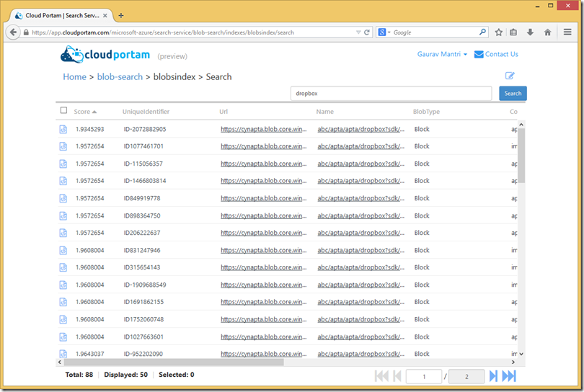Open Url link in ID-952202090 row
The image size is (584, 392).
(264, 354)
